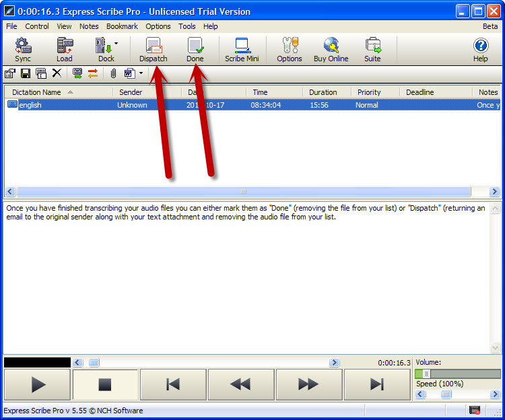Click the Fast Forward button
Screen dimensions: 505x420
(309, 384)
